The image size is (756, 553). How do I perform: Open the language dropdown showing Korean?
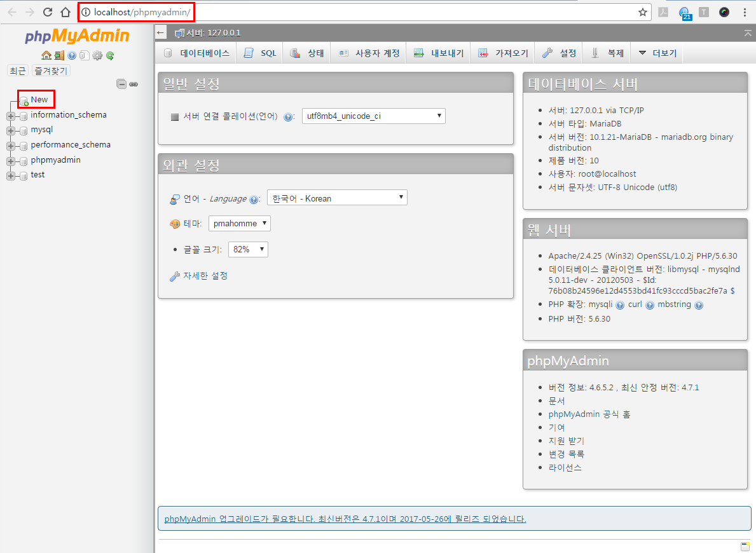coord(337,198)
